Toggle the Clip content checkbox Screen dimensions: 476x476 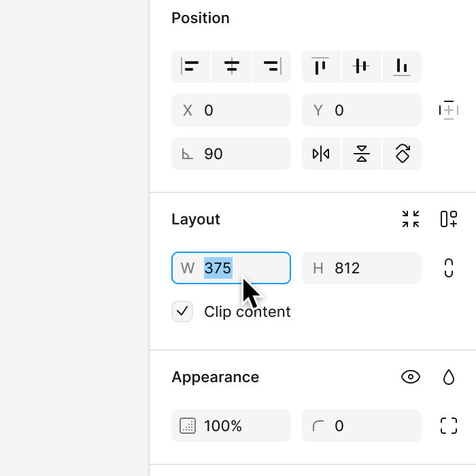[x=182, y=311]
